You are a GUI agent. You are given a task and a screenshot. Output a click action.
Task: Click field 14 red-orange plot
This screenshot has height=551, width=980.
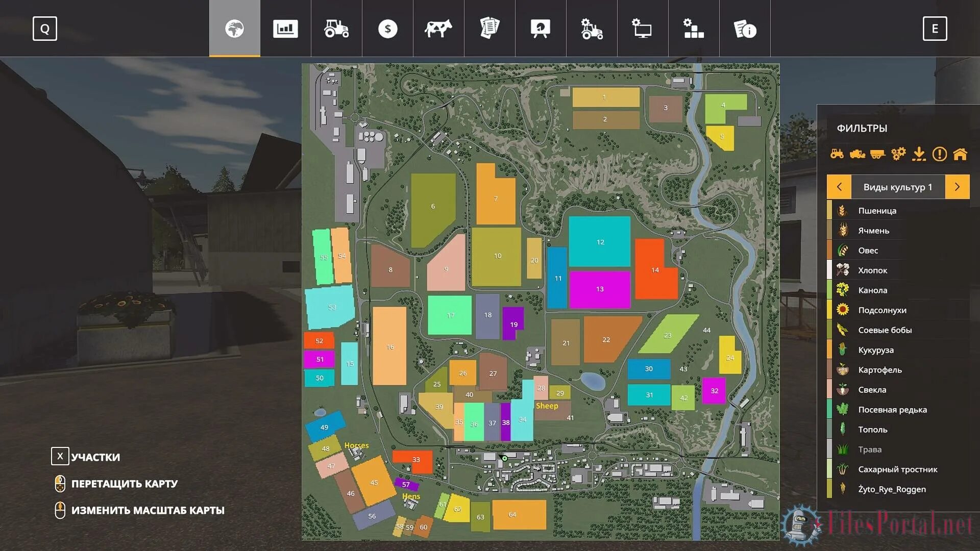tap(655, 270)
